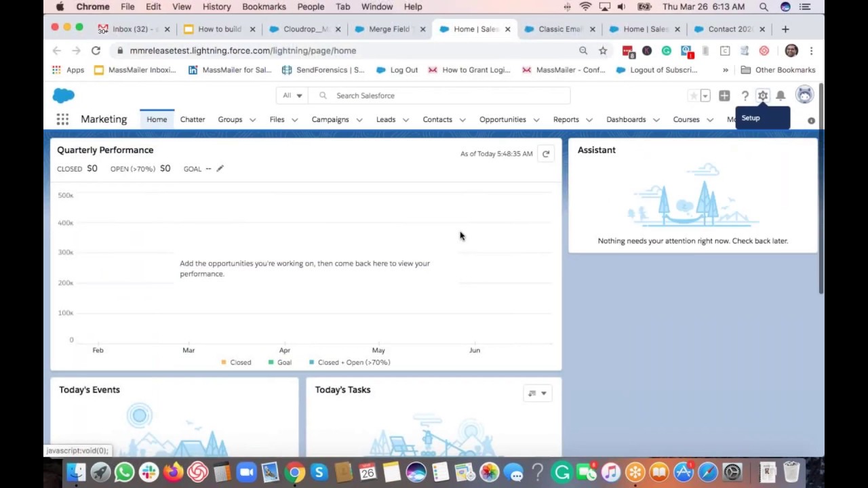The image size is (868, 488).
Task: Open the App Launcher grid icon
Action: tap(62, 119)
